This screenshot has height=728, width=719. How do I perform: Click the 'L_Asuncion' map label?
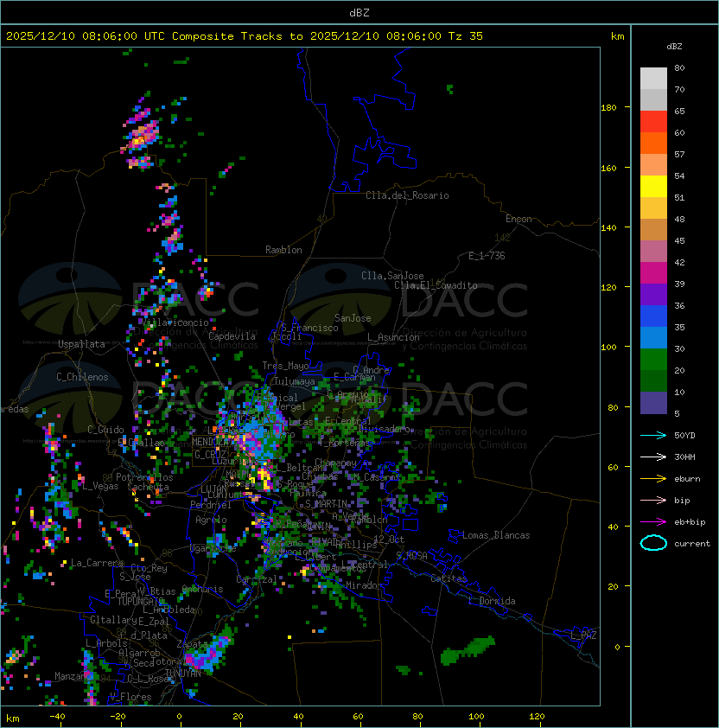point(393,337)
